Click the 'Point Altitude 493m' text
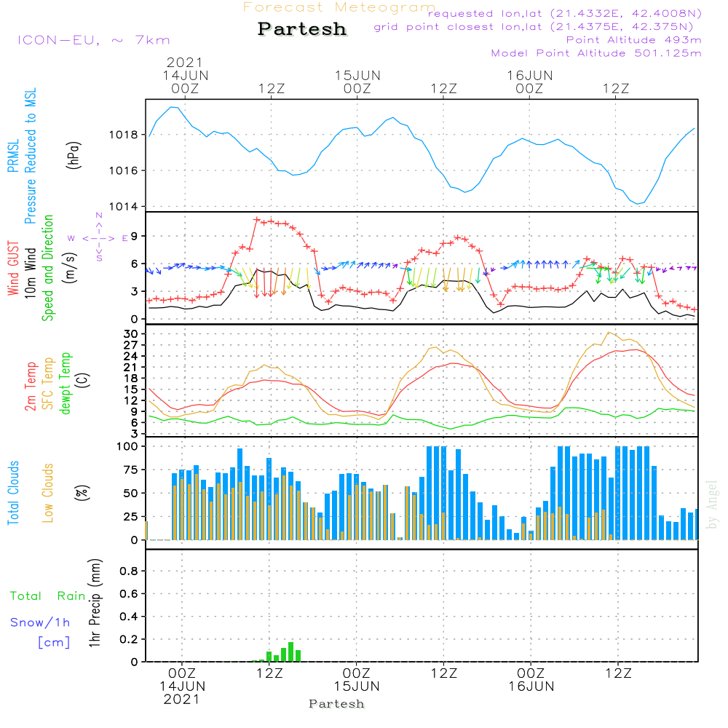728x728 pixels. (x=634, y=40)
